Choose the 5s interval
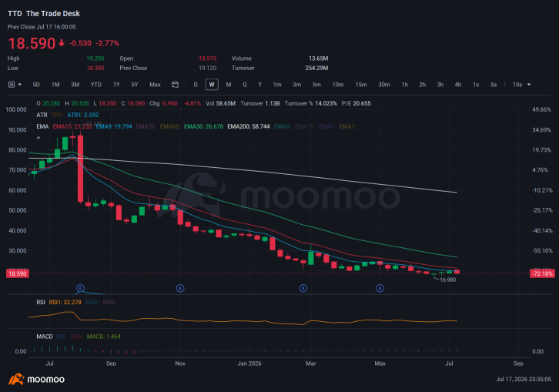Screen dimensions: 559x392 pyautogui.click(x=494, y=85)
